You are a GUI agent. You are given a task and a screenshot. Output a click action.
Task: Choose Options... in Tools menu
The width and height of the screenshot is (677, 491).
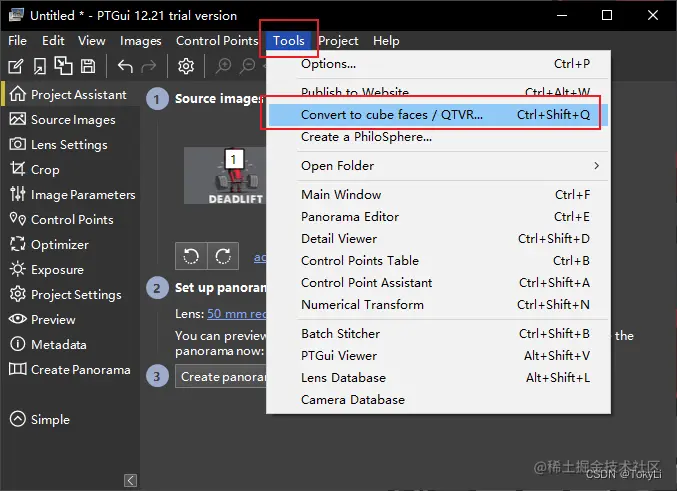[x=438, y=64]
